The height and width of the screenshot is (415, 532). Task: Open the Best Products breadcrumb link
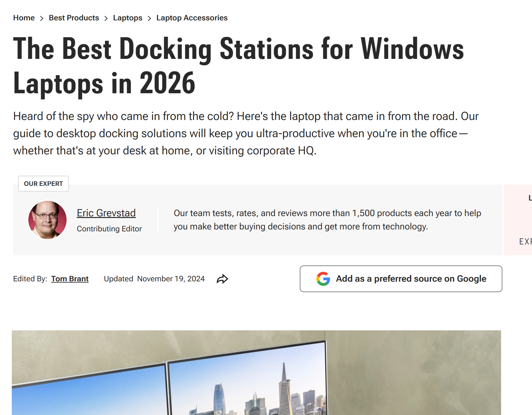(x=74, y=18)
